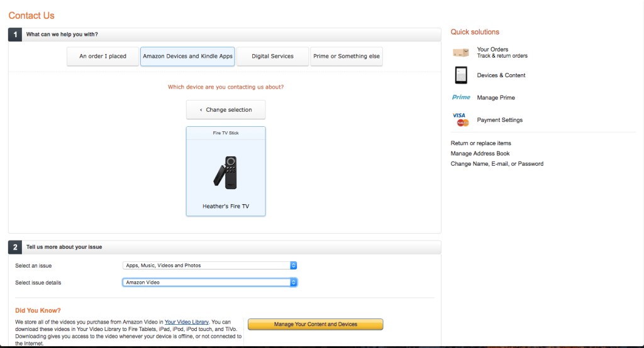The image size is (644, 348).
Task: Click the Prime logo icon
Action: [461, 97]
